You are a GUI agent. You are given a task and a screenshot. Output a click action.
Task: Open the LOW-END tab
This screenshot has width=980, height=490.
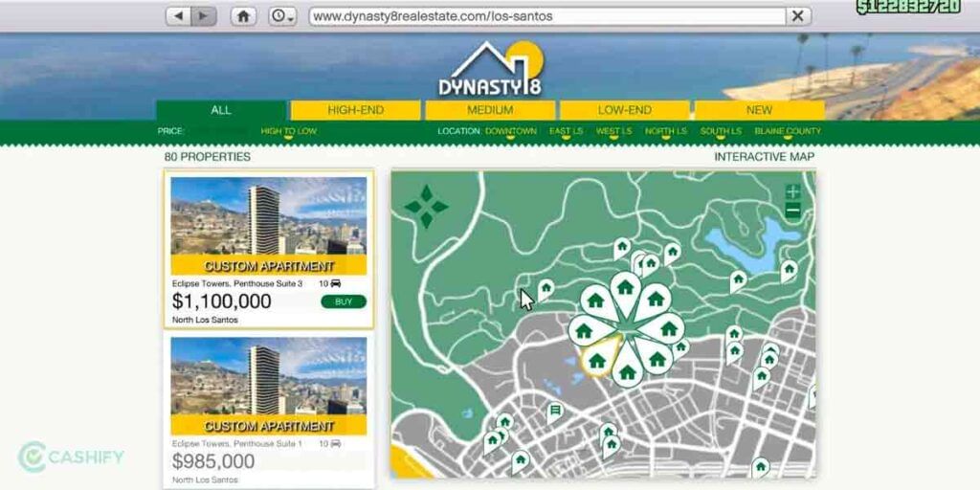[624, 110]
